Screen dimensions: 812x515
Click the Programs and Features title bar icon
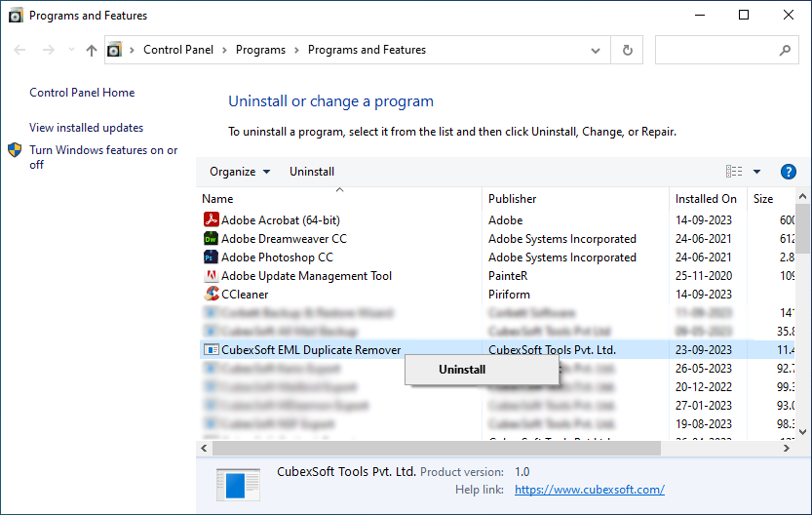click(16, 16)
